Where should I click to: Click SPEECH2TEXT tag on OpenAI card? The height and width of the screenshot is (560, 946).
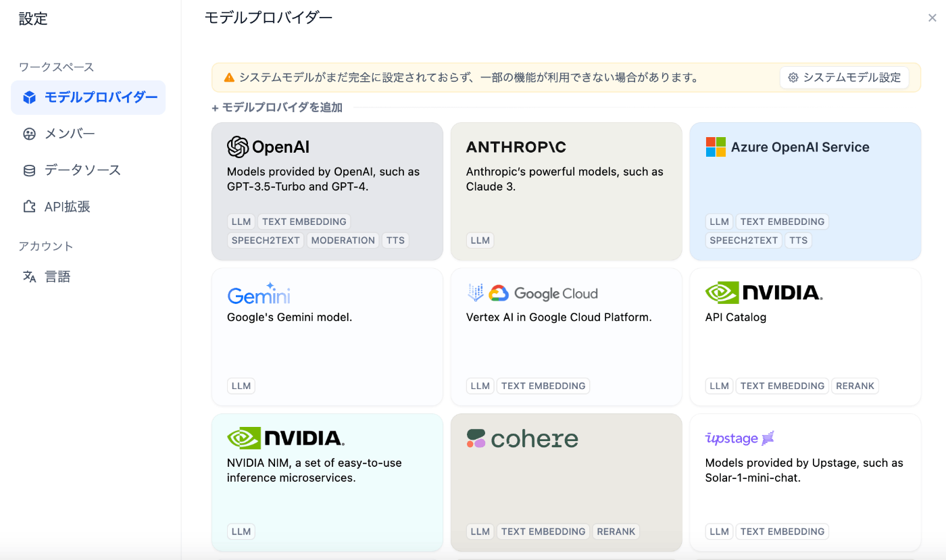pos(266,240)
